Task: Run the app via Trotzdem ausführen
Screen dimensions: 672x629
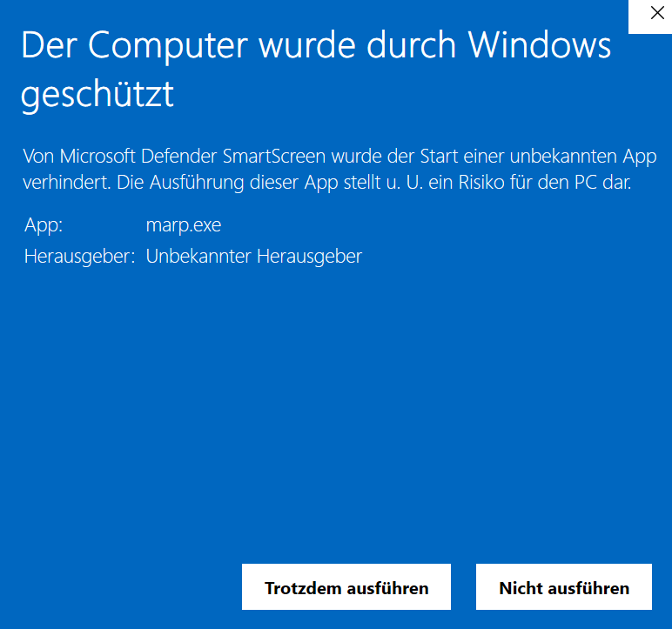Action: [x=346, y=586]
